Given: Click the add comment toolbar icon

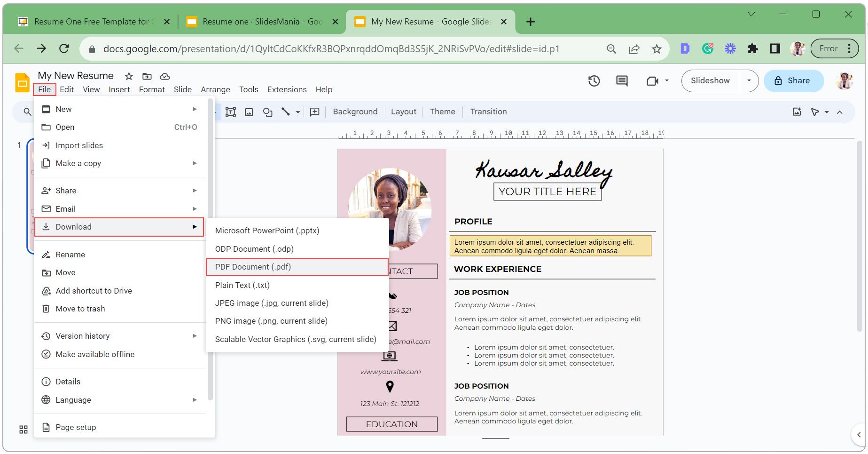Looking at the screenshot, I should click(x=315, y=112).
